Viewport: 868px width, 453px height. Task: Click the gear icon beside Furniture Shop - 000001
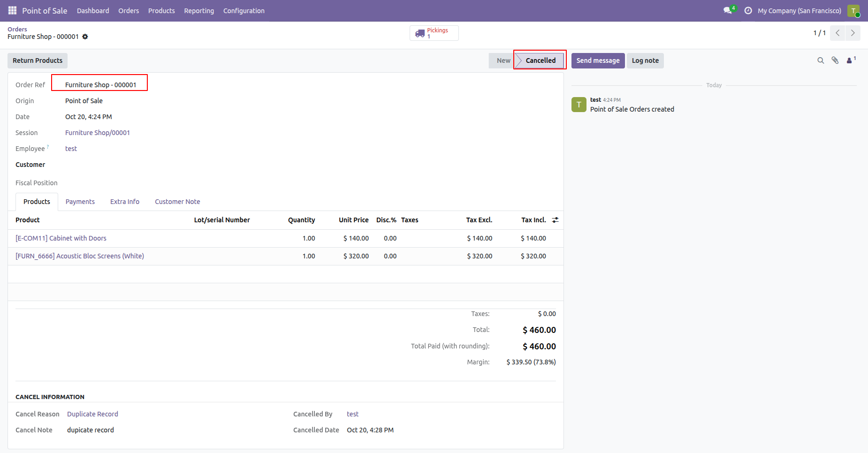[85, 37]
